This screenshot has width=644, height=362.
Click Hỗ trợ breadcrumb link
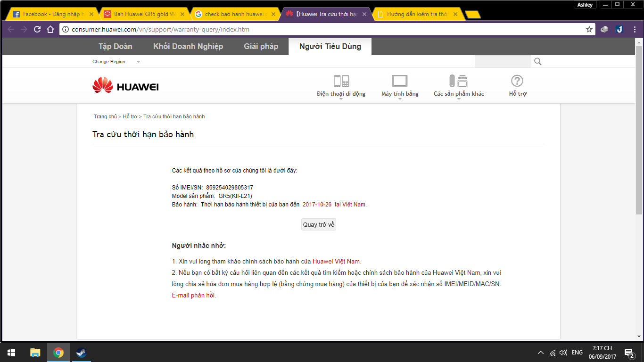coord(130,116)
